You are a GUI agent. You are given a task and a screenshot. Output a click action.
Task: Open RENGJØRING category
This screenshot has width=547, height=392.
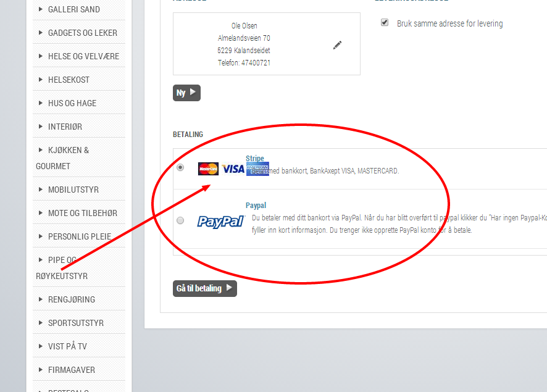72,299
